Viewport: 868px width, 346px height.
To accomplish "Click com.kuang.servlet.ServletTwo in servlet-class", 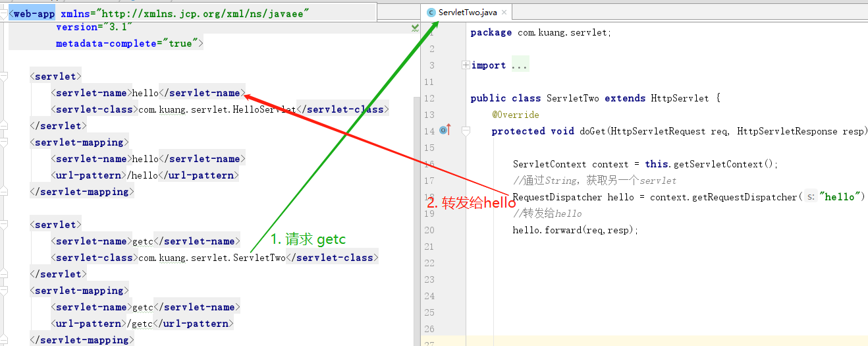I will click(x=211, y=258).
